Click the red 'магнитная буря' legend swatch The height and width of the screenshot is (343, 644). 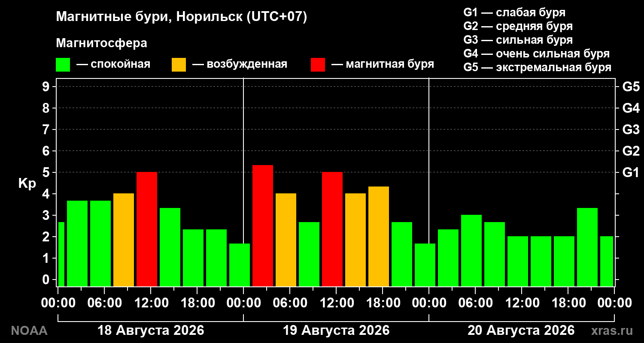click(318, 65)
